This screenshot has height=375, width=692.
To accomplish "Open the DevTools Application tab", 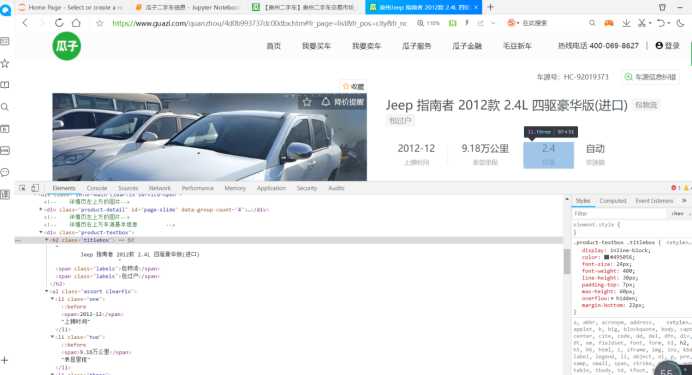I will pos(271,188).
